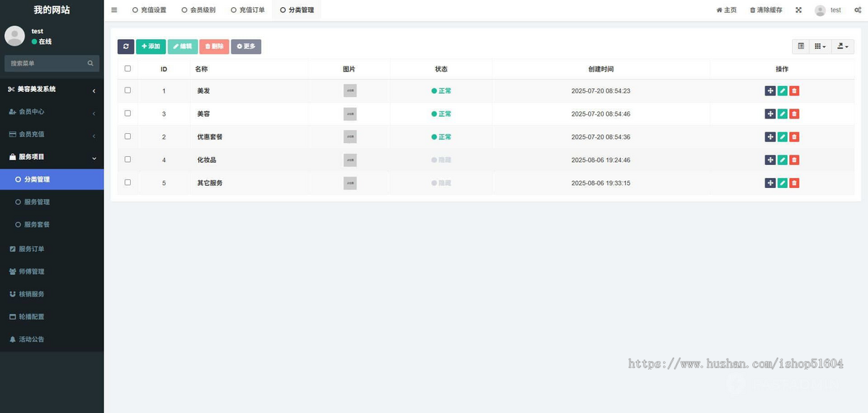Toggle the 正常 status of row 美发

tap(441, 91)
